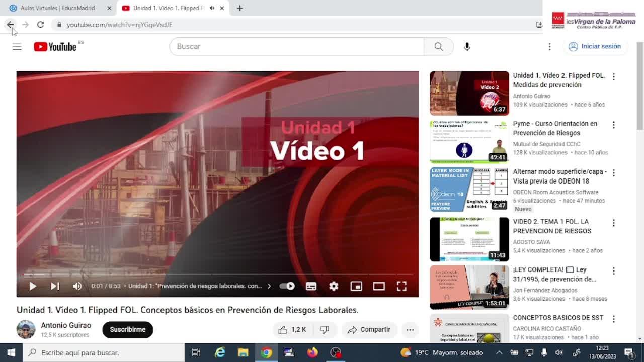Open options menu for ¡LEY COMPLETA! video

tap(613, 271)
